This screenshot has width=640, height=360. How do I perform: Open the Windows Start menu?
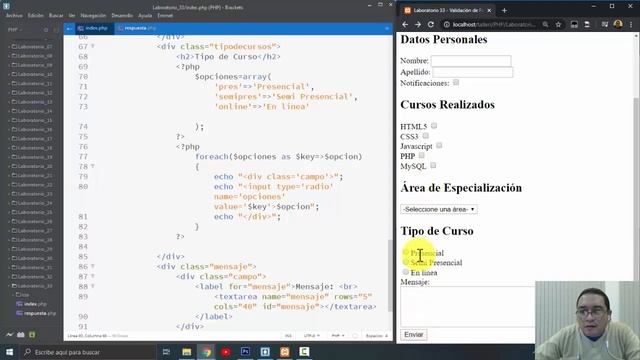coord(9,352)
